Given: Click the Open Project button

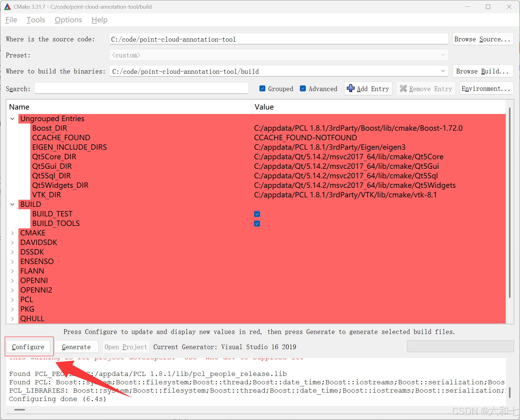Looking at the screenshot, I should pos(126,347).
